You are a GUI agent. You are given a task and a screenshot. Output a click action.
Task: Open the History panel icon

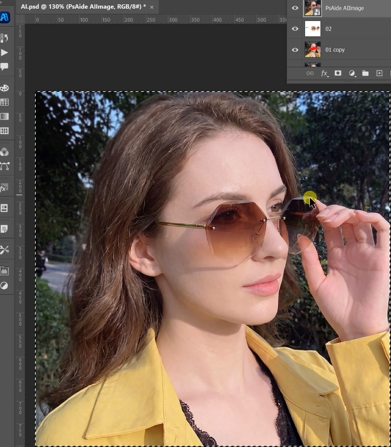4,38
